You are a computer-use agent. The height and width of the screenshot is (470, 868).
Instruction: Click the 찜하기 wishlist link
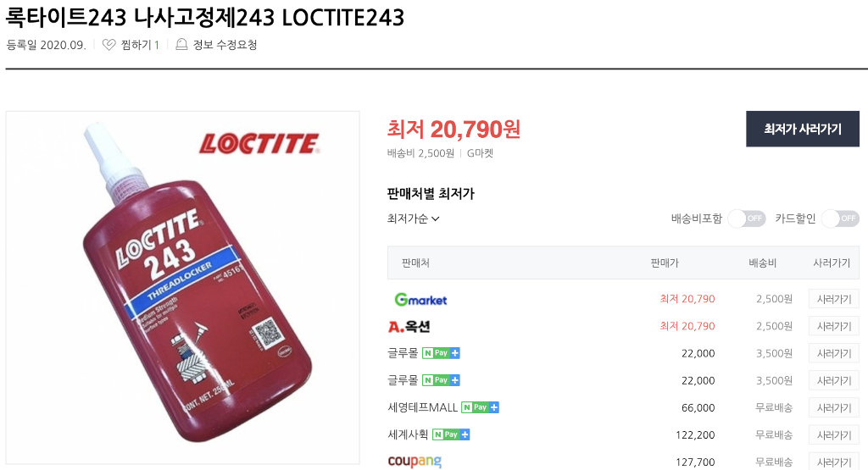(136, 45)
